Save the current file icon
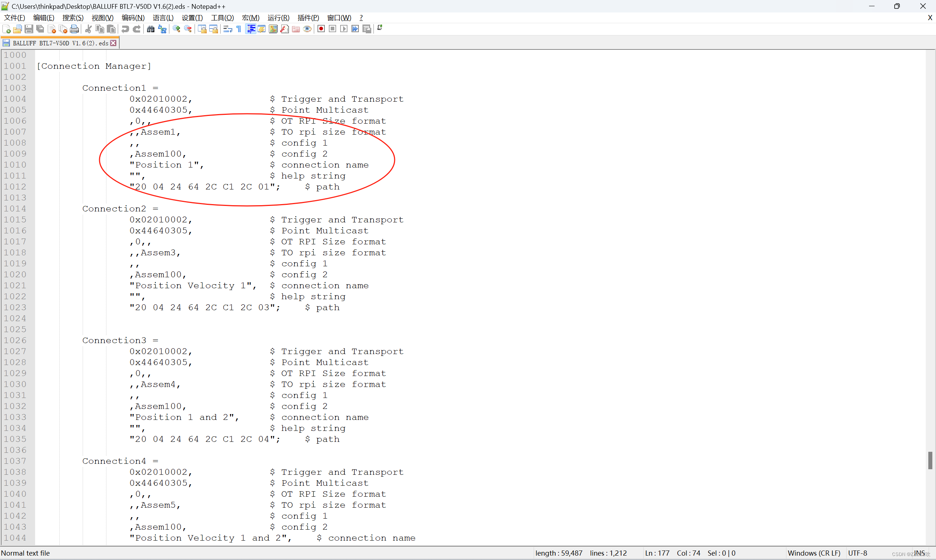The height and width of the screenshot is (560, 936). (x=29, y=29)
